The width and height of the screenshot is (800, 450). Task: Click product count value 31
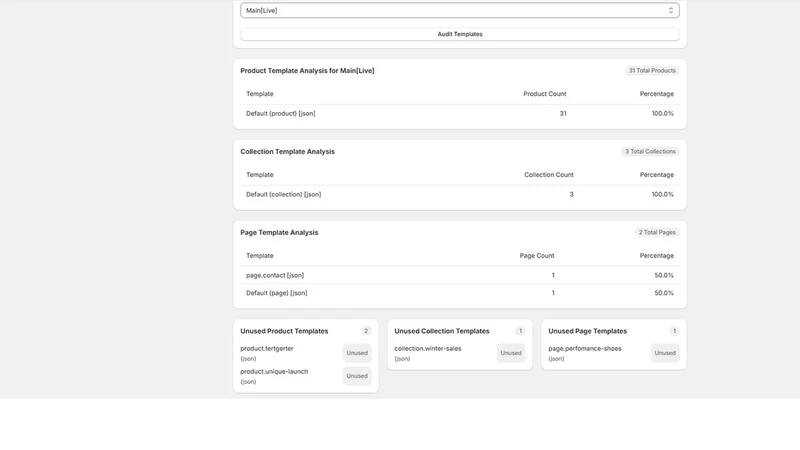pos(563,113)
